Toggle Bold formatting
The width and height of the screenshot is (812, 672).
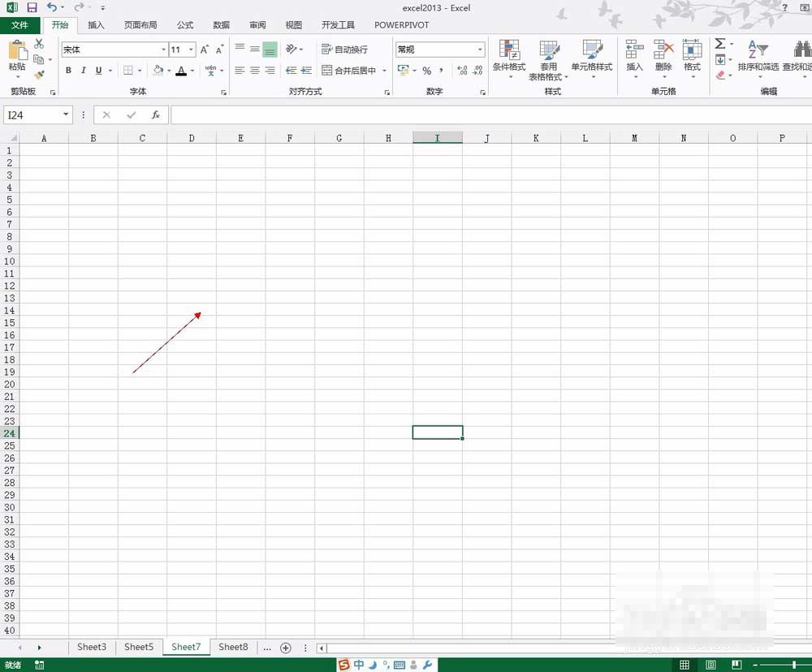click(x=68, y=71)
